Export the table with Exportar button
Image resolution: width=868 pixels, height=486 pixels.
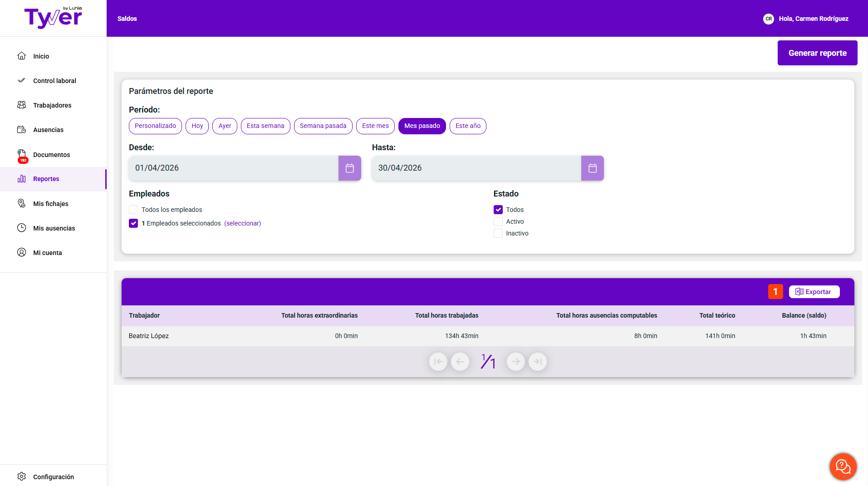[x=814, y=292]
